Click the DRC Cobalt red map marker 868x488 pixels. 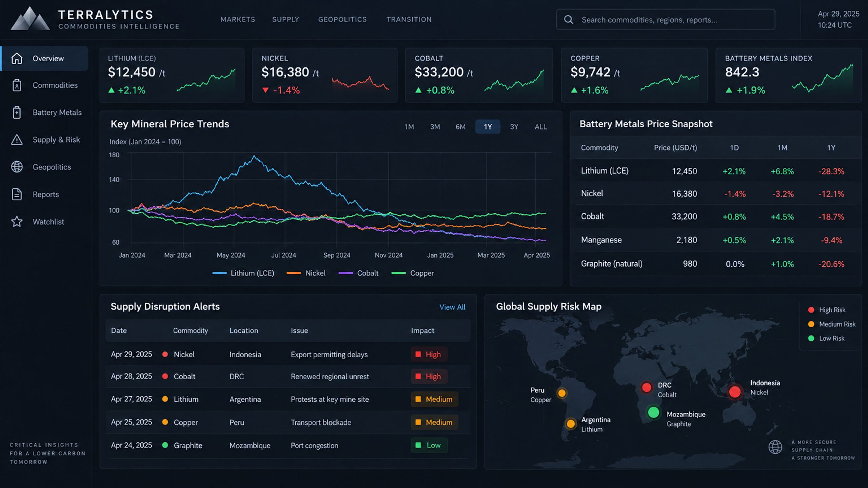[646, 387]
